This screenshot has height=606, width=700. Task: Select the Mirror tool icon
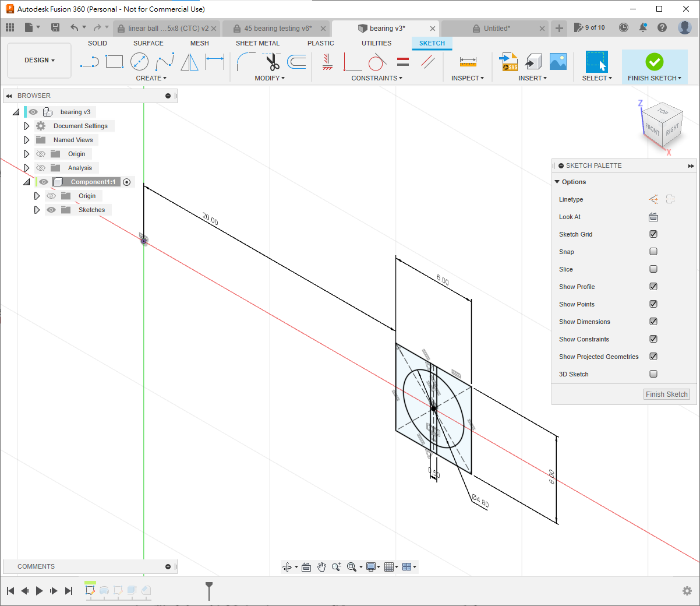tap(189, 62)
